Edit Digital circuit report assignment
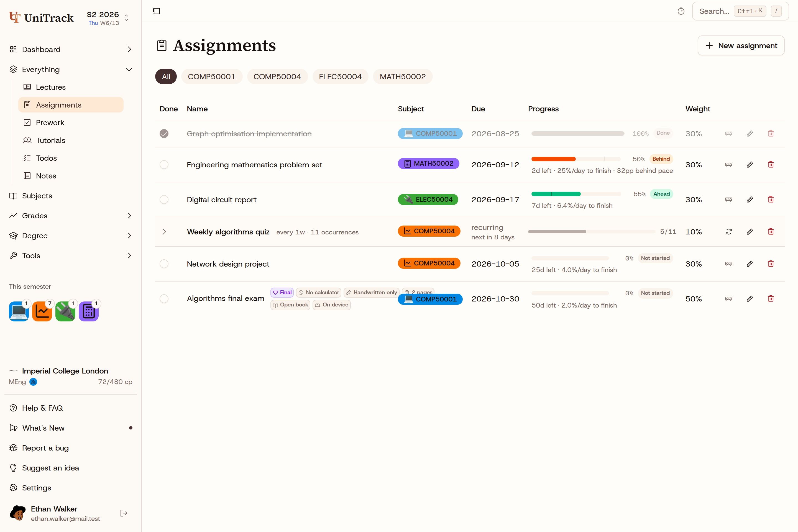This screenshot has height=532, width=798. point(750,199)
